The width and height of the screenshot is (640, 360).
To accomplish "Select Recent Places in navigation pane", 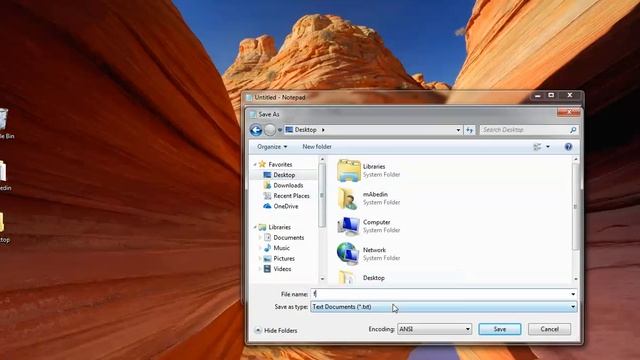I will tap(291, 196).
